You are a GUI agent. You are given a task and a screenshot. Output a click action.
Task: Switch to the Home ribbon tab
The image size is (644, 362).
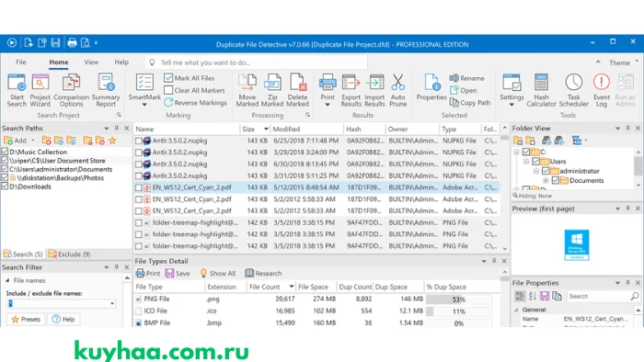[x=59, y=62]
